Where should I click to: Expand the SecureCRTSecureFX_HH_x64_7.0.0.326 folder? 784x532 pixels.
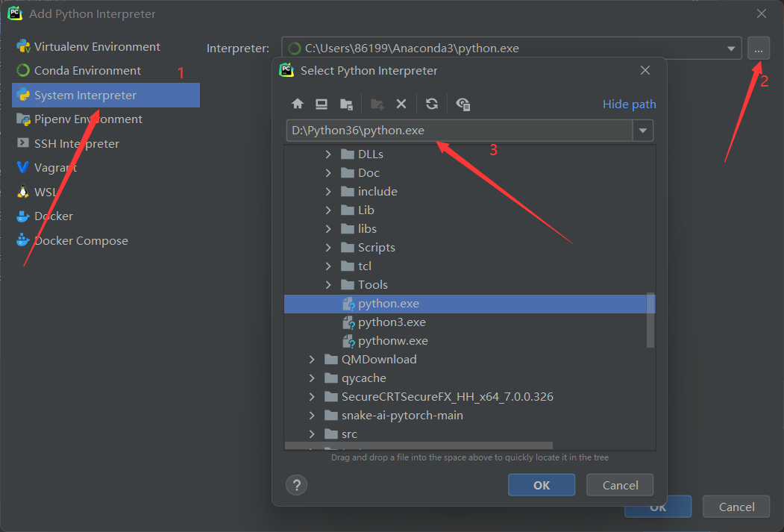click(312, 397)
